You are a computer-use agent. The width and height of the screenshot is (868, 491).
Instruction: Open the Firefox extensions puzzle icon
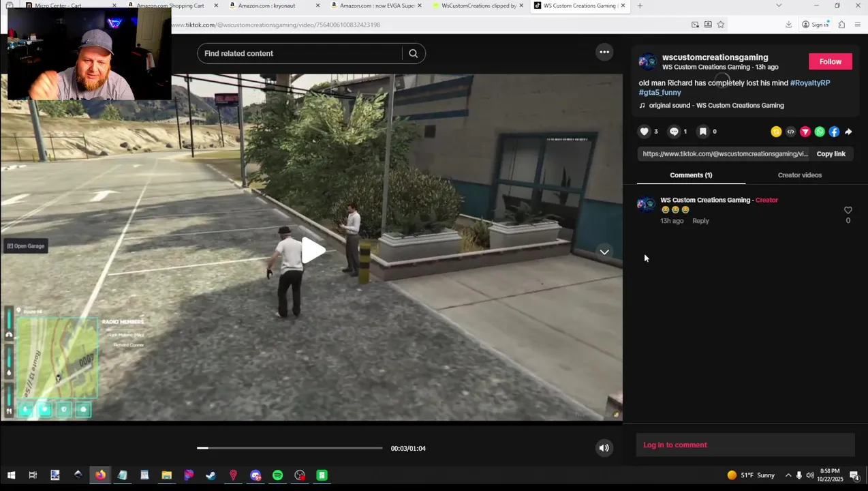point(841,25)
